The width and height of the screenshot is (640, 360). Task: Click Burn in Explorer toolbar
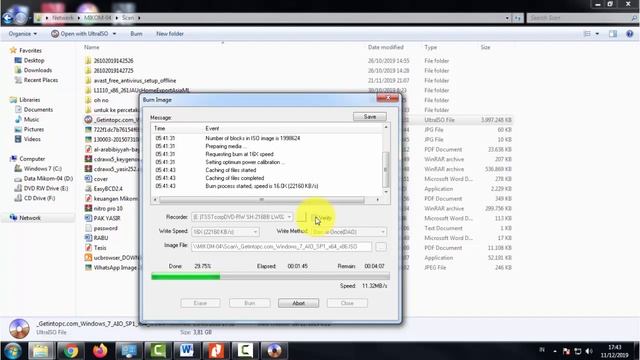[x=136, y=34]
